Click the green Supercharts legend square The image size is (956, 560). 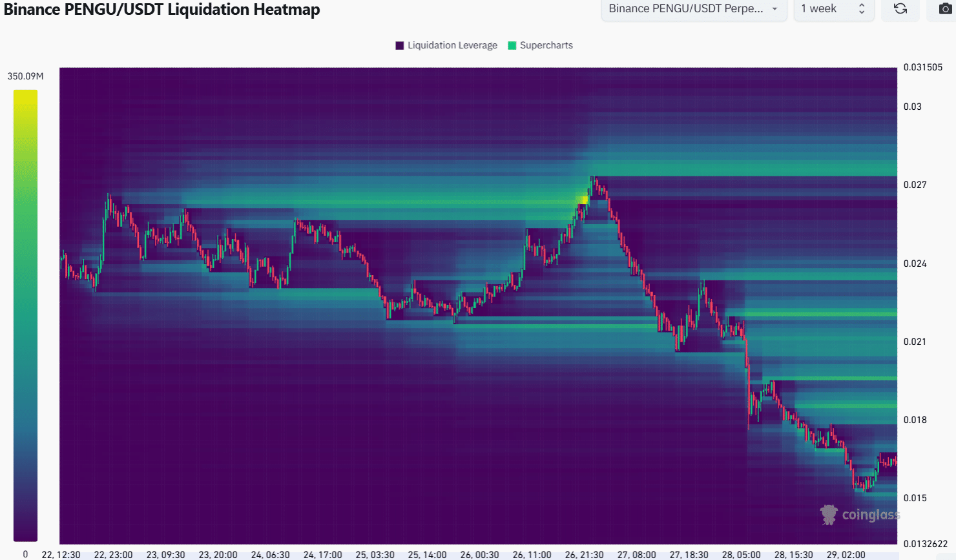[512, 45]
